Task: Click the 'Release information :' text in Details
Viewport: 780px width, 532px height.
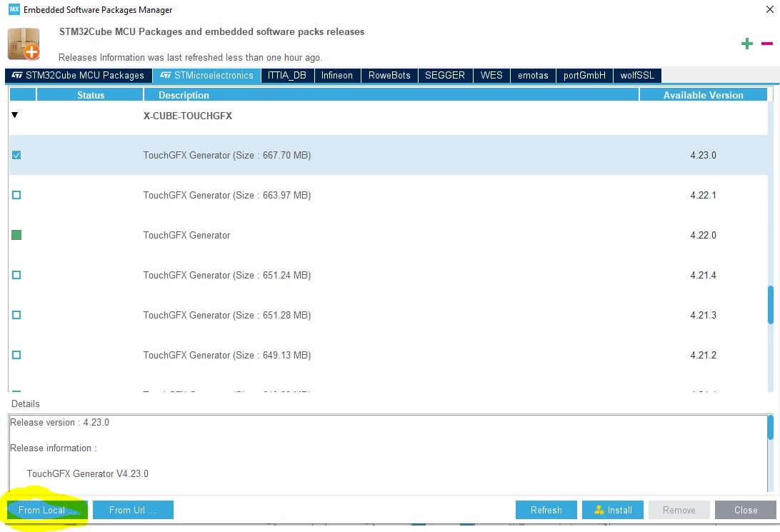Action: [x=54, y=448]
